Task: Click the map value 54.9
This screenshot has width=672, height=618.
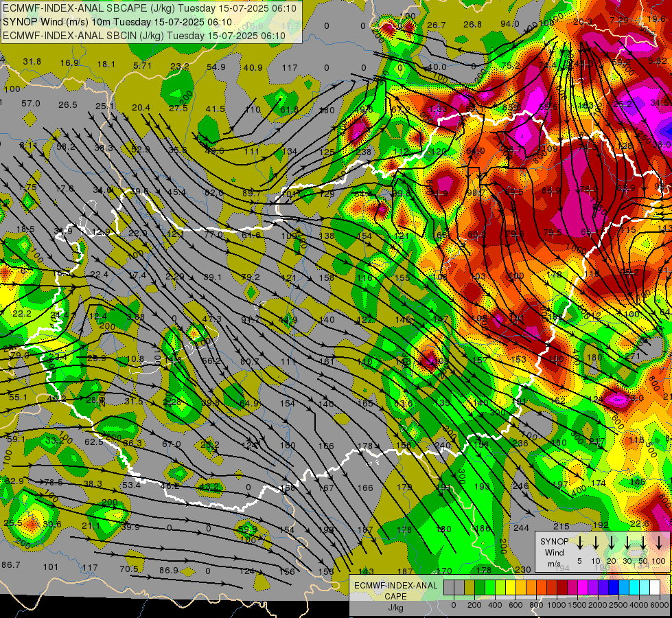Action: [x=216, y=67]
